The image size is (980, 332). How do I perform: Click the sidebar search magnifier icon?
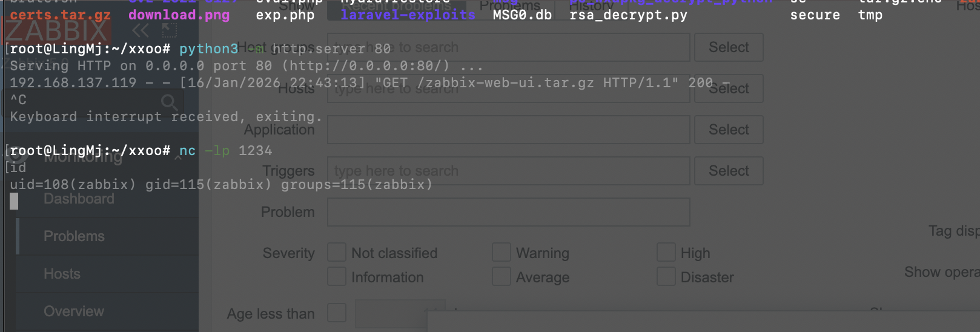coord(169,102)
